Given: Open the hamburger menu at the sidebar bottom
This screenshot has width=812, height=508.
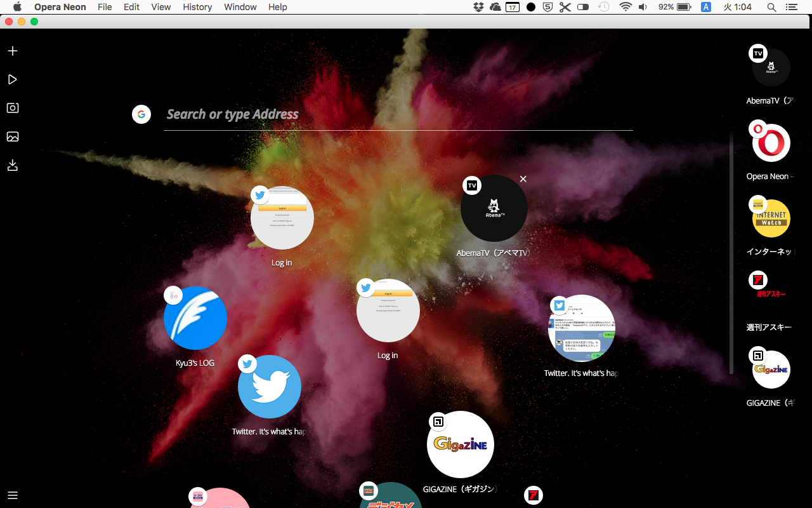Looking at the screenshot, I should point(13,495).
